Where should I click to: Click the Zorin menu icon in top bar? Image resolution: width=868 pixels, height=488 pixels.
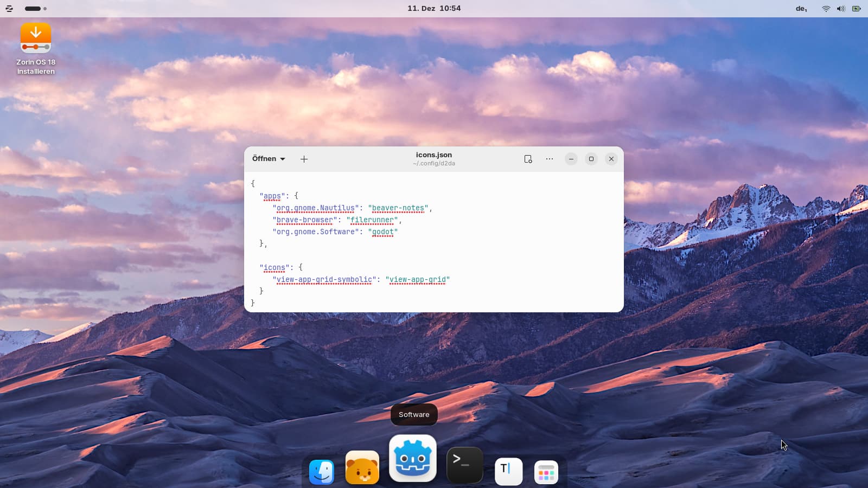(x=9, y=9)
